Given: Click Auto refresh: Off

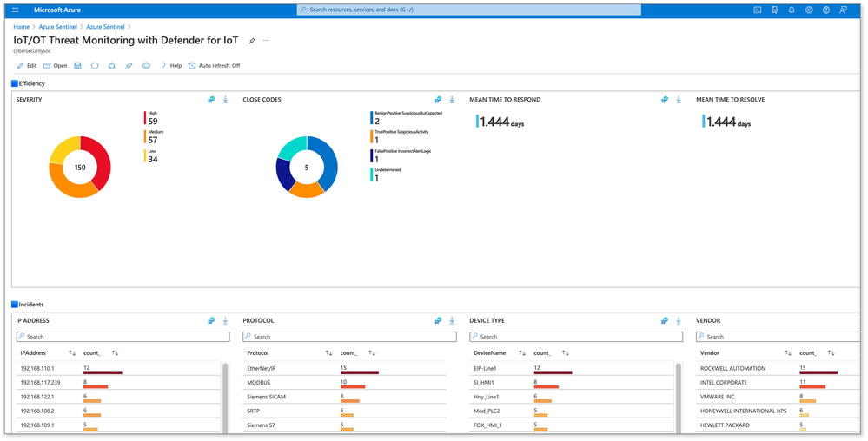Looking at the screenshot, I should 215,65.
